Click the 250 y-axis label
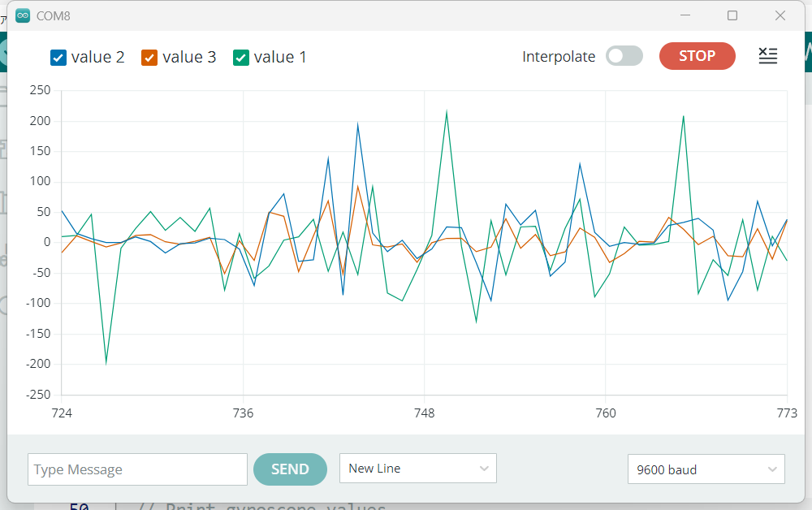812x510 pixels. [40, 90]
